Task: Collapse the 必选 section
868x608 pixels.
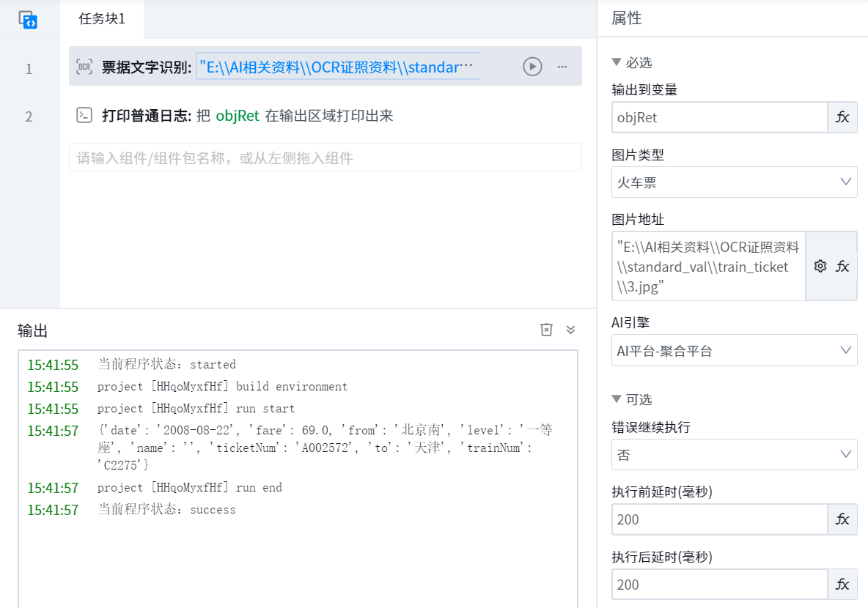Action: pos(617,62)
